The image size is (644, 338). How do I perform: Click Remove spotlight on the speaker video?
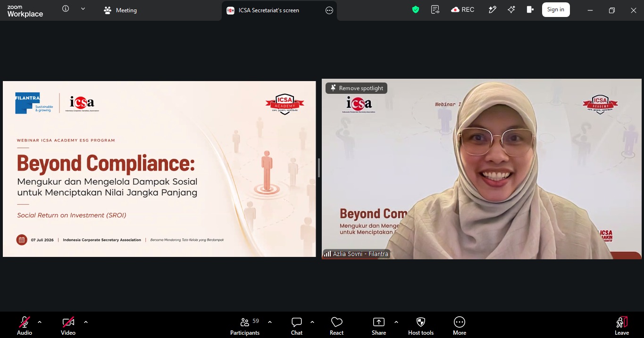[357, 88]
